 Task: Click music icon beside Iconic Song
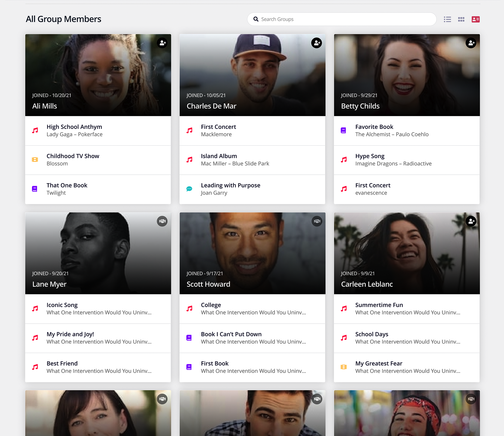pyautogui.click(x=35, y=308)
